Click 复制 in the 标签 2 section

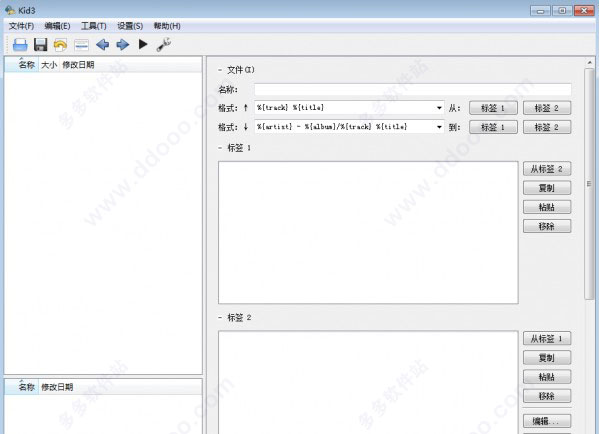[x=547, y=358]
